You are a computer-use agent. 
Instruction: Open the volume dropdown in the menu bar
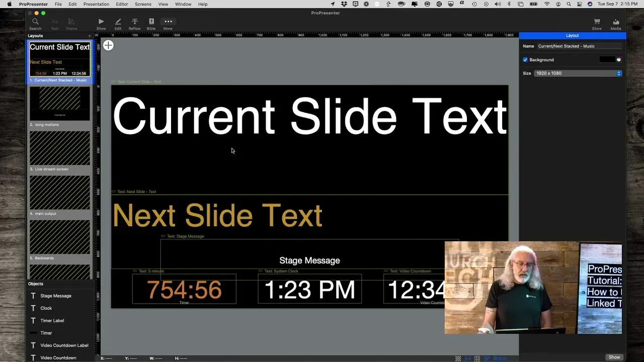click(498, 4)
